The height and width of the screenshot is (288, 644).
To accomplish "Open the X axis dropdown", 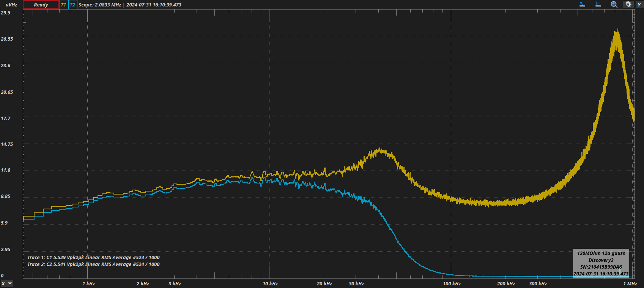I will tap(6, 283).
